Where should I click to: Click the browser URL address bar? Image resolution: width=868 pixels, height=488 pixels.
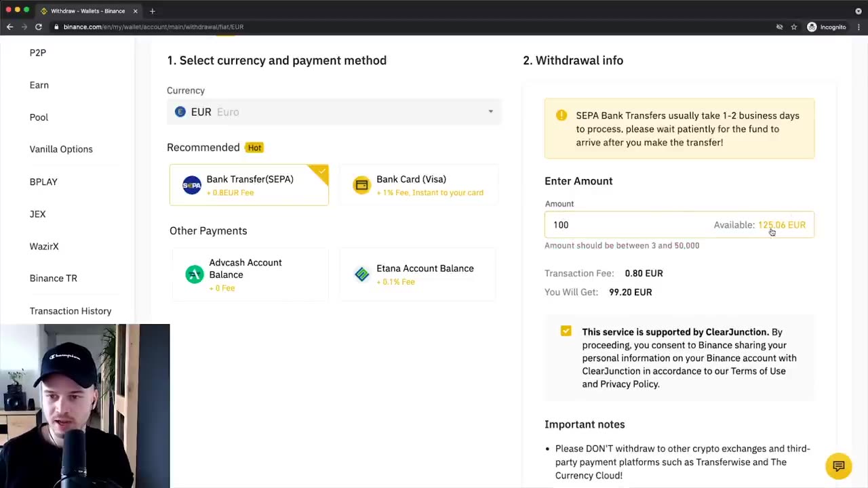coord(407,27)
